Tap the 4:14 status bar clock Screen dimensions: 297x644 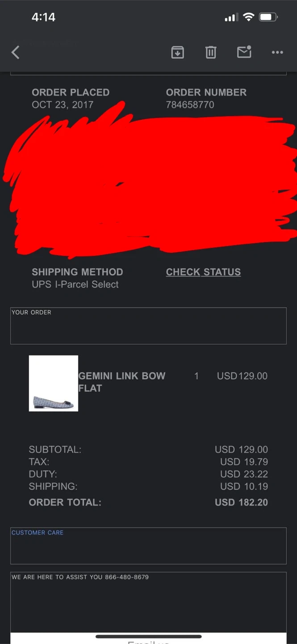coord(43,17)
